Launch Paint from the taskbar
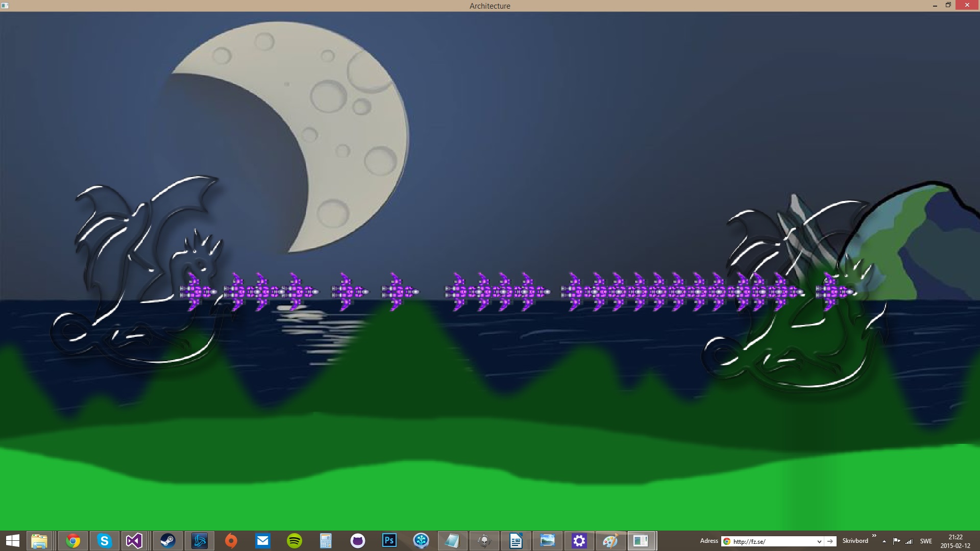The image size is (980, 551). click(610, 541)
